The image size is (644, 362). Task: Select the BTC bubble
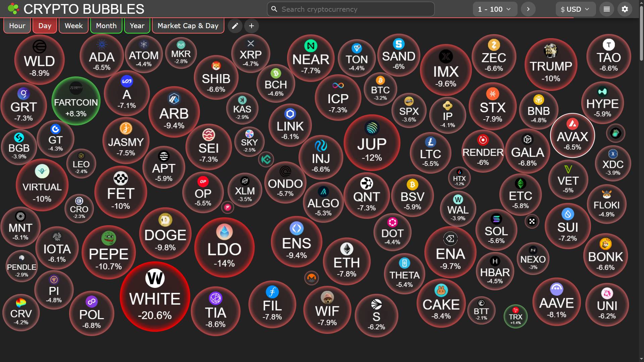pyautogui.click(x=380, y=89)
